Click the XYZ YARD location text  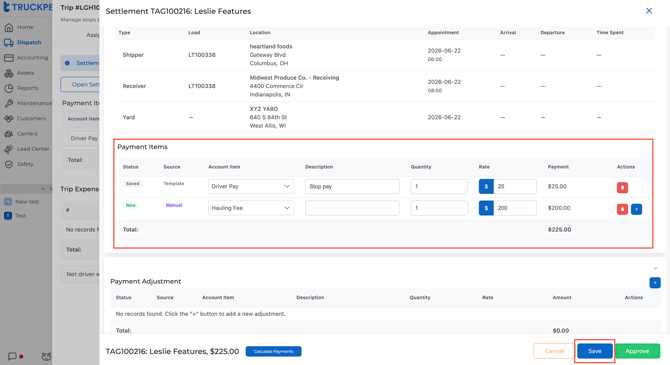tap(264, 109)
